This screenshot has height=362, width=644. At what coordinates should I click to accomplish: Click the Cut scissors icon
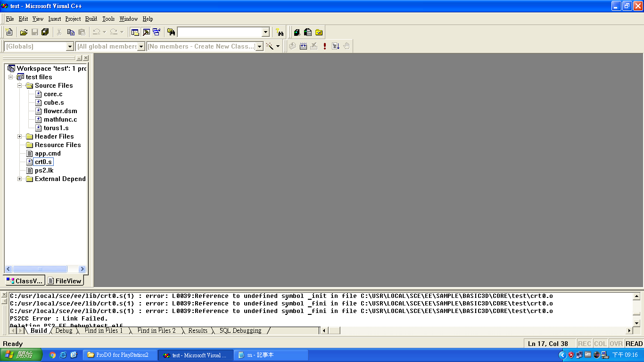59,32
